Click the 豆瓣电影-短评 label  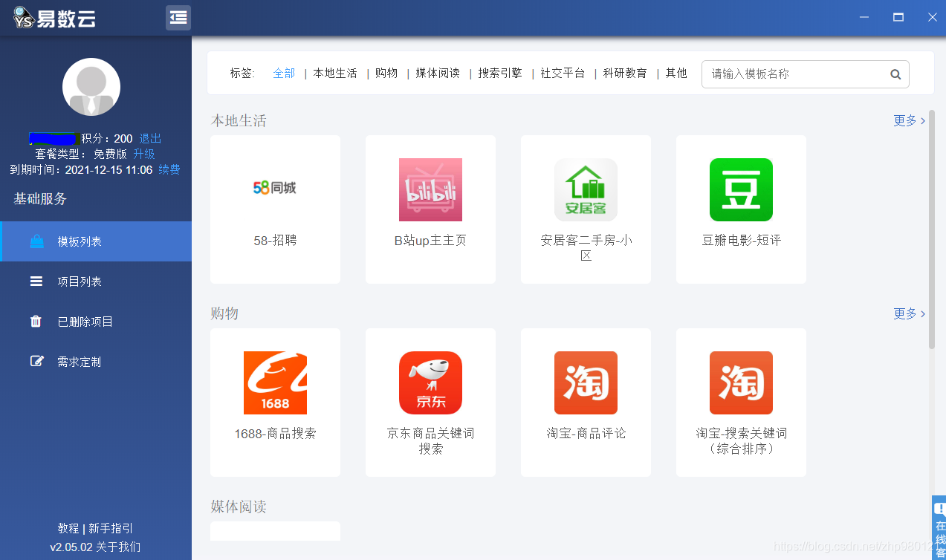coord(741,241)
